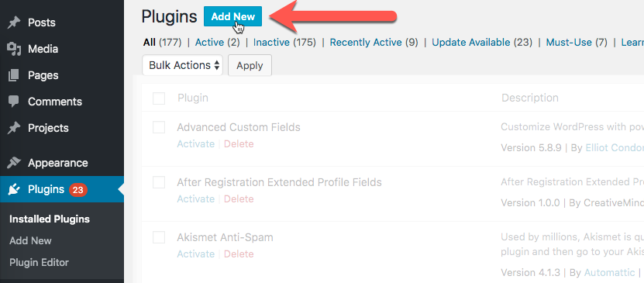Click the Projects pin icon in sidebar

(14, 128)
